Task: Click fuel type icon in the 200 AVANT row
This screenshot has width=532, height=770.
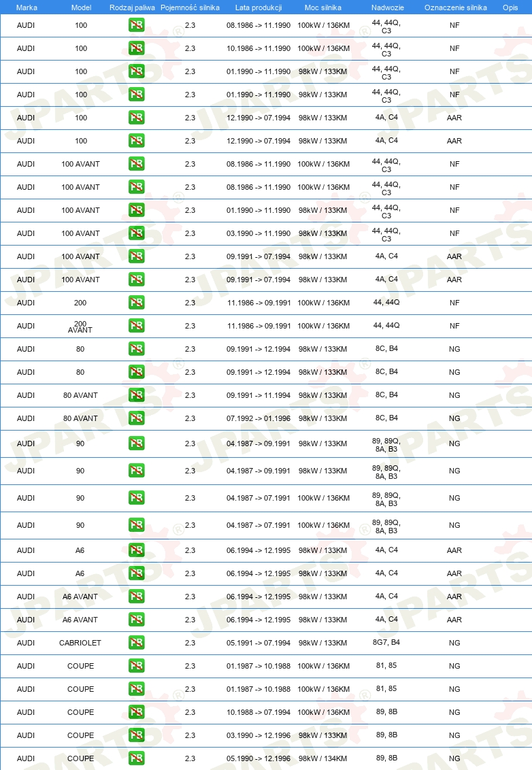Action: click(x=137, y=326)
